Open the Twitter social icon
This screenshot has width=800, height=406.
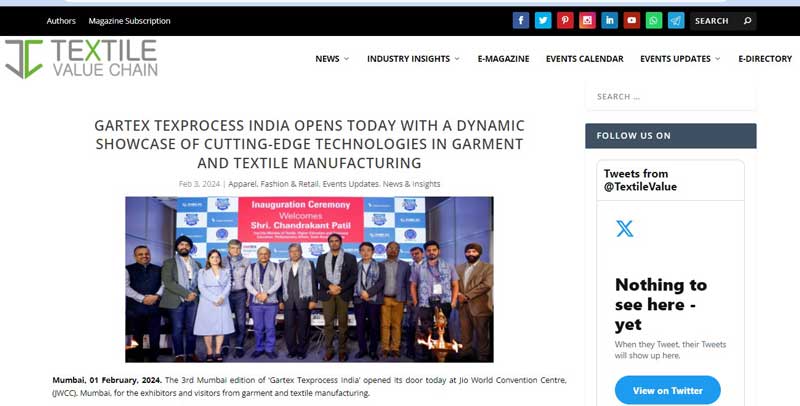pyautogui.click(x=543, y=20)
